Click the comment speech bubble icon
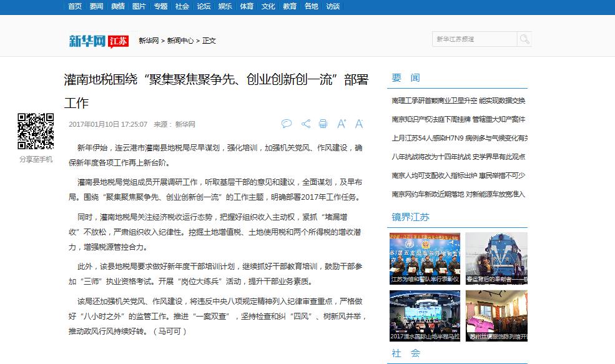 [287, 124]
